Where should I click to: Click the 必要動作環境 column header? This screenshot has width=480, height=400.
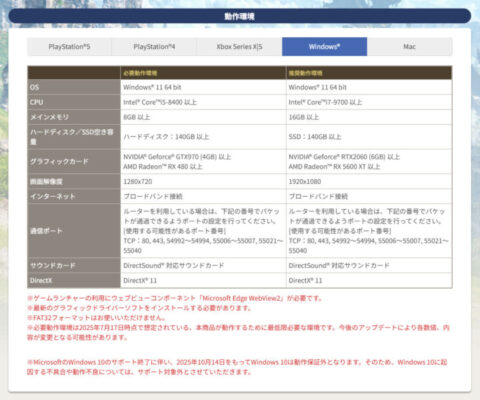(203, 73)
